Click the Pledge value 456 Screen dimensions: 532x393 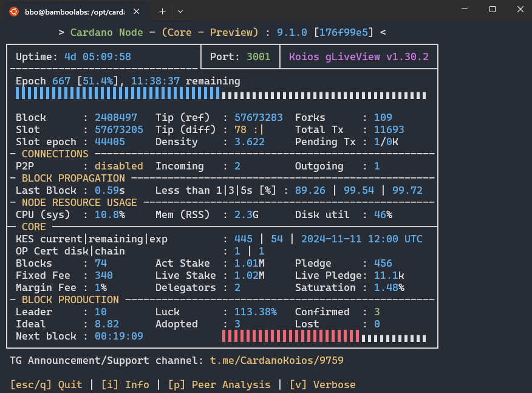pyautogui.click(x=383, y=264)
